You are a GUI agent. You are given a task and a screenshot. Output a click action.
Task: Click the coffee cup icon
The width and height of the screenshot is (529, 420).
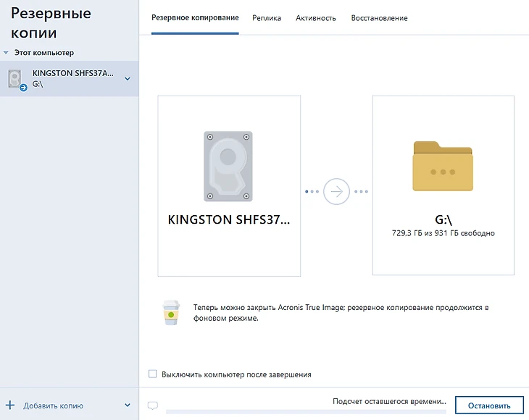[170, 312]
